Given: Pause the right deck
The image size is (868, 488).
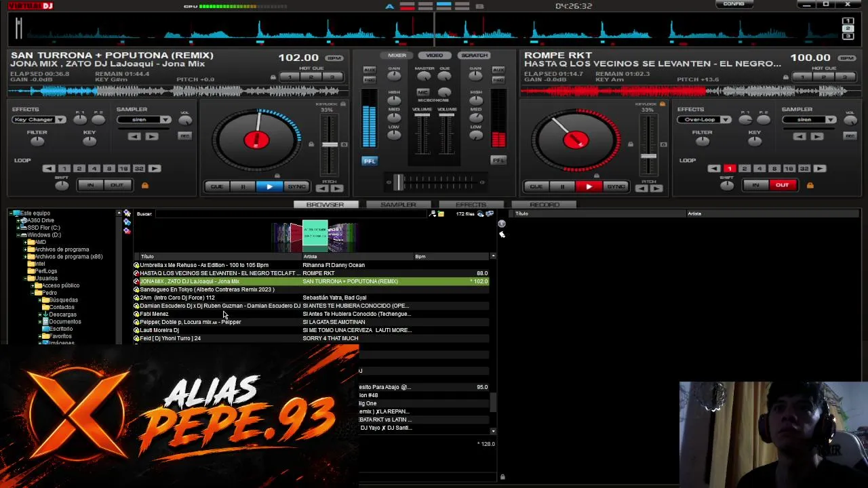Looking at the screenshot, I should coord(562,186).
